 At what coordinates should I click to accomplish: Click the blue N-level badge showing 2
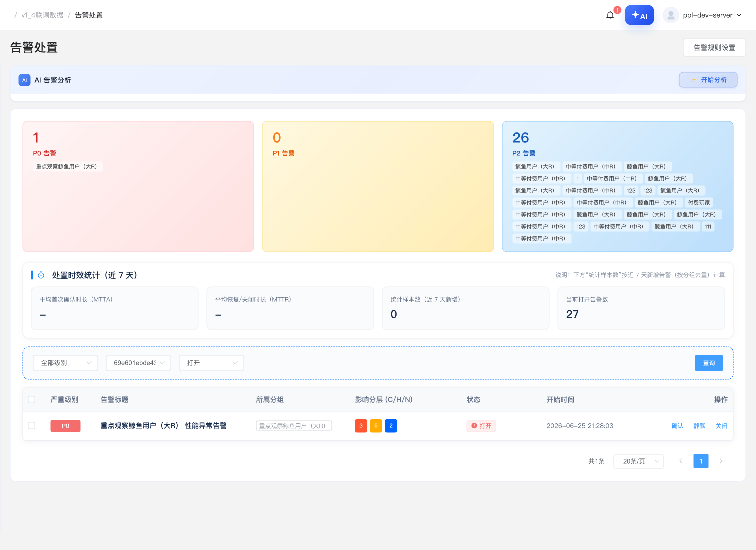coord(391,426)
